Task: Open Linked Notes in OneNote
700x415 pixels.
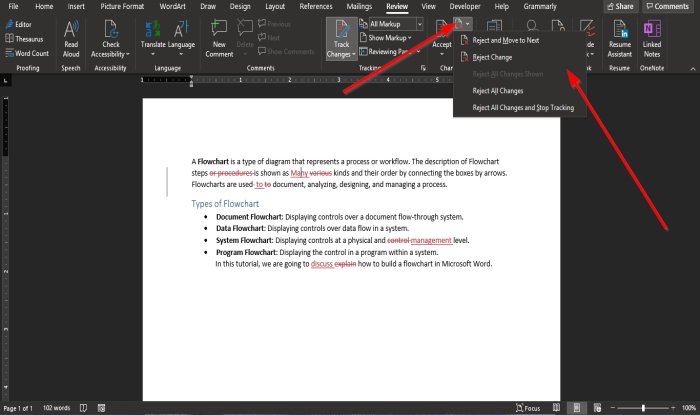Action: (x=652, y=39)
